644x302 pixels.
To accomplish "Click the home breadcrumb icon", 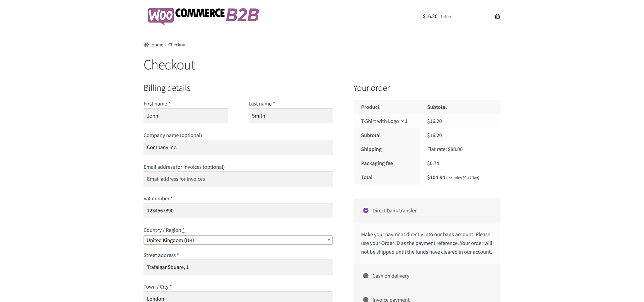I will click(146, 45).
